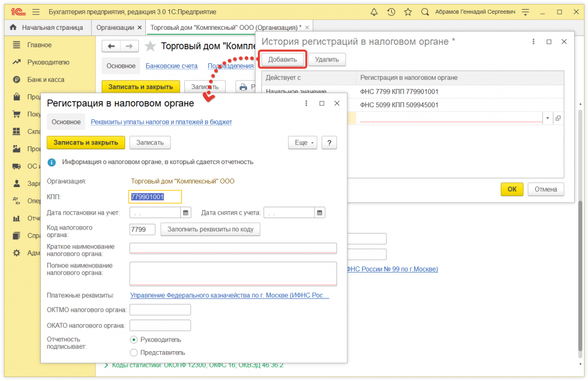Expand the registration row dropdown arrow
The height and width of the screenshot is (381, 588).
tap(547, 118)
